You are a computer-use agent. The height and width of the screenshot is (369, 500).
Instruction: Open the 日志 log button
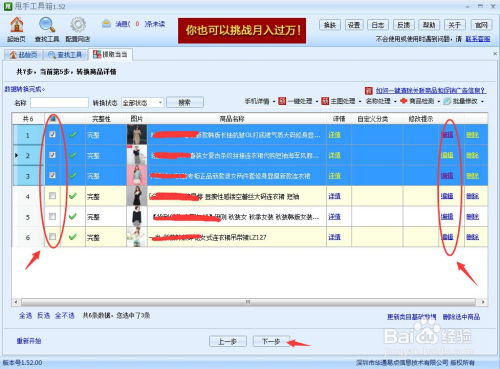(378, 25)
